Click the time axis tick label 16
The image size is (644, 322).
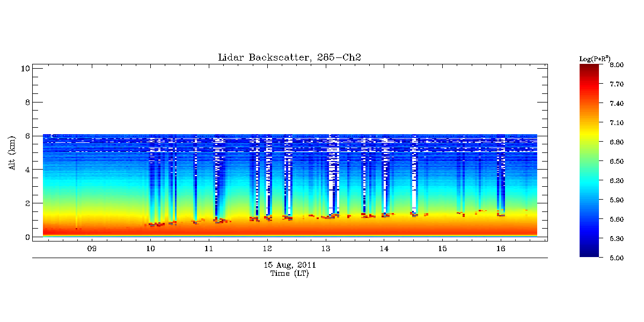coord(501,249)
